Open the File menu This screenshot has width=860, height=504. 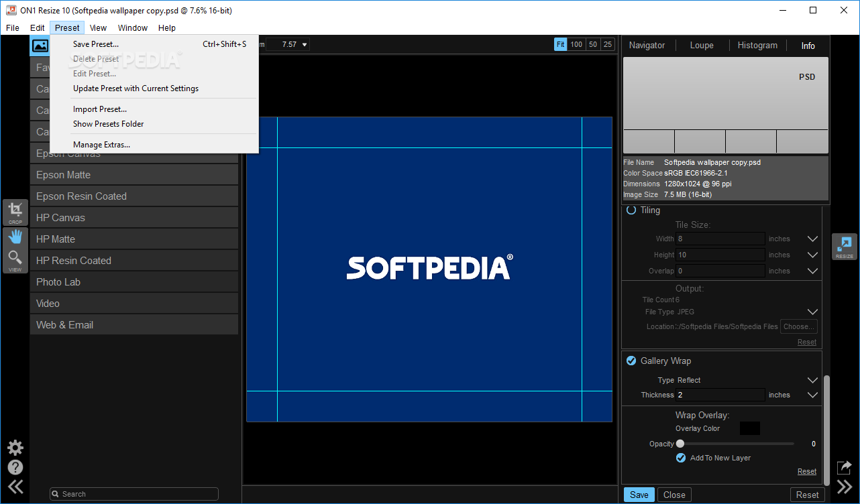[13, 27]
